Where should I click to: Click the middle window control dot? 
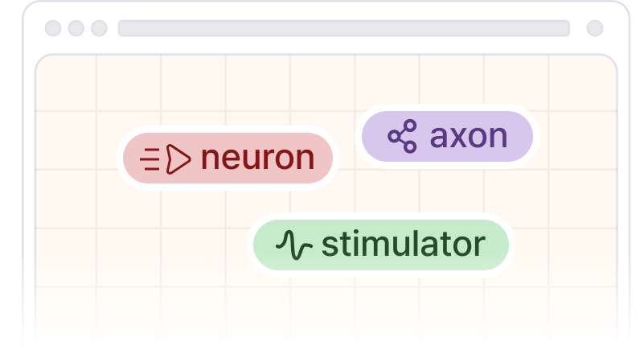76,28
